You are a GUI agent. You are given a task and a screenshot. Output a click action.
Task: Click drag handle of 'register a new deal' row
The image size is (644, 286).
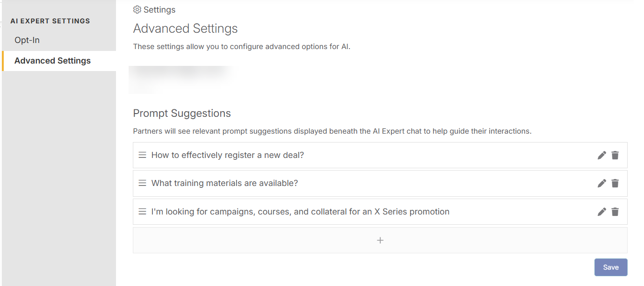coord(143,155)
